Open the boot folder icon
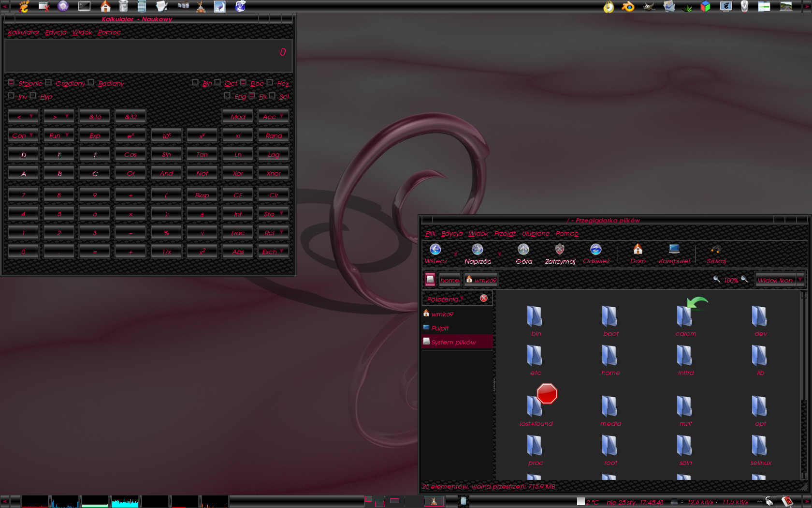The height and width of the screenshot is (508, 812). (x=609, y=316)
